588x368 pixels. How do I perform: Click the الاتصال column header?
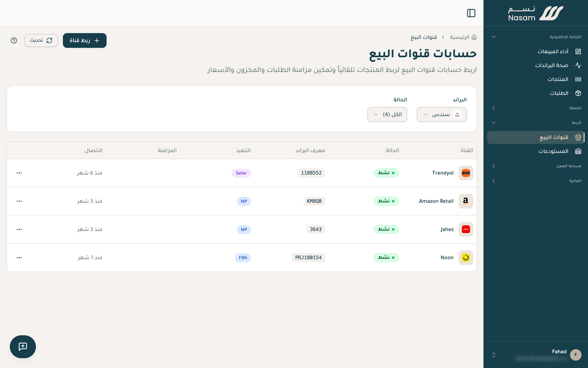click(x=94, y=150)
